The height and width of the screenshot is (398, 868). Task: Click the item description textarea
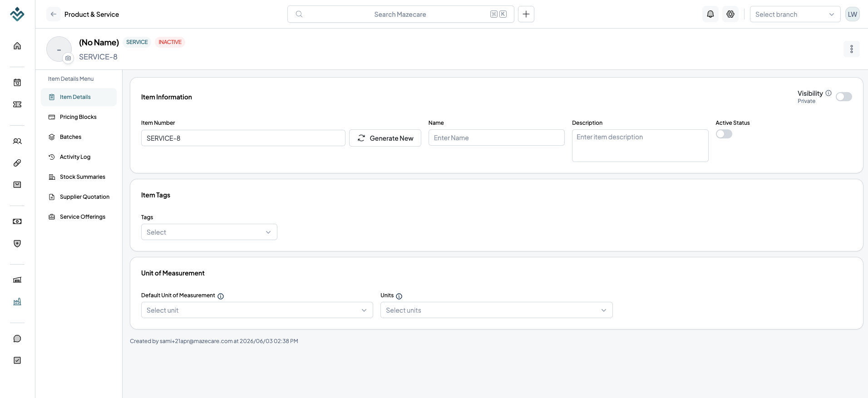(x=640, y=146)
